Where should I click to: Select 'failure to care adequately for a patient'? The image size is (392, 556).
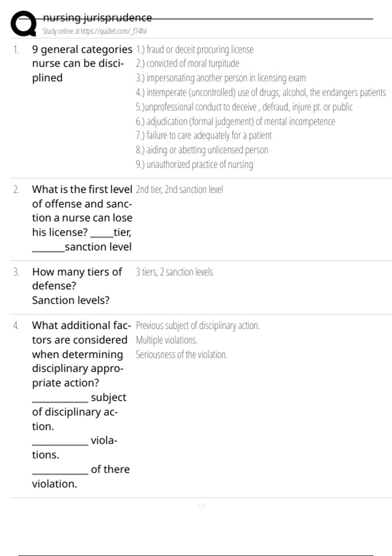pyautogui.click(x=204, y=135)
